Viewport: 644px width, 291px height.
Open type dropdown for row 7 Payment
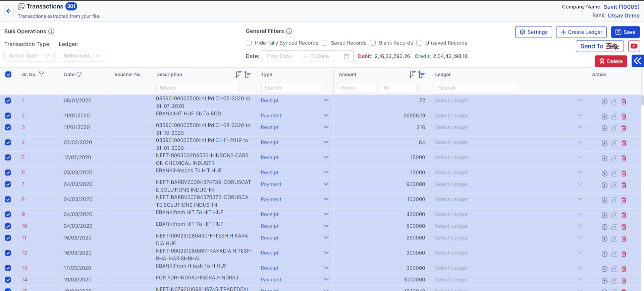[294, 184]
